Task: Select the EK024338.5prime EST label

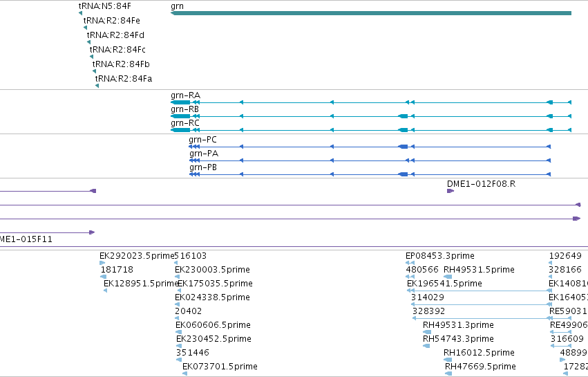Action: pyautogui.click(x=212, y=297)
